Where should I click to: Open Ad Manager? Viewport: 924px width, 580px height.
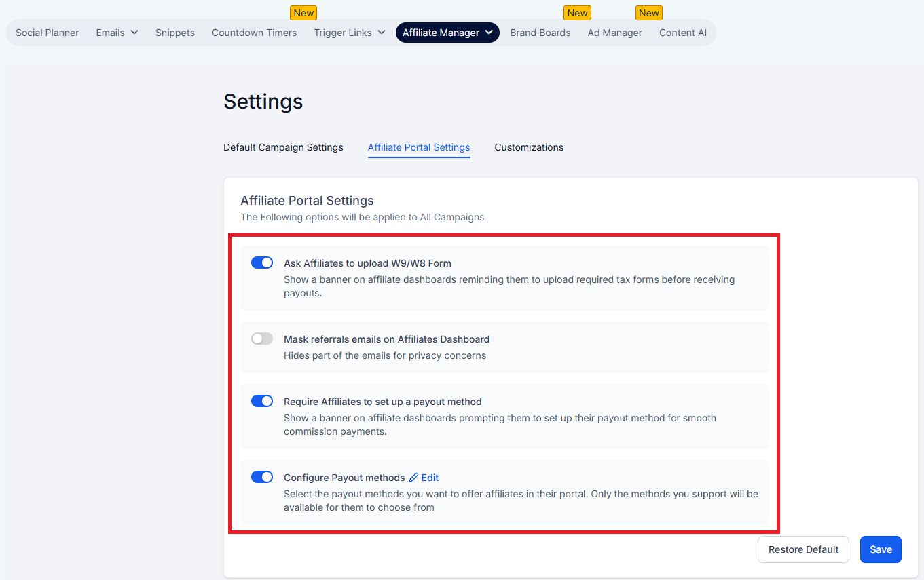point(615,33)
